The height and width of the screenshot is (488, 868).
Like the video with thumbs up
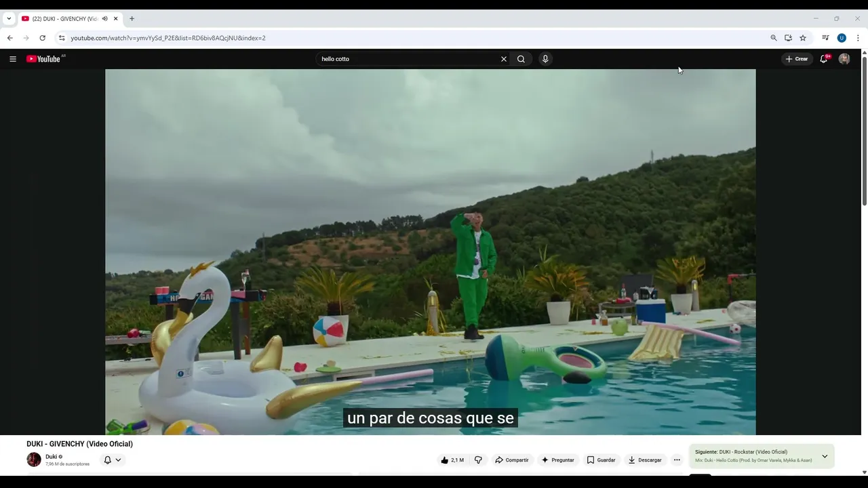click(x=452, y=460)
